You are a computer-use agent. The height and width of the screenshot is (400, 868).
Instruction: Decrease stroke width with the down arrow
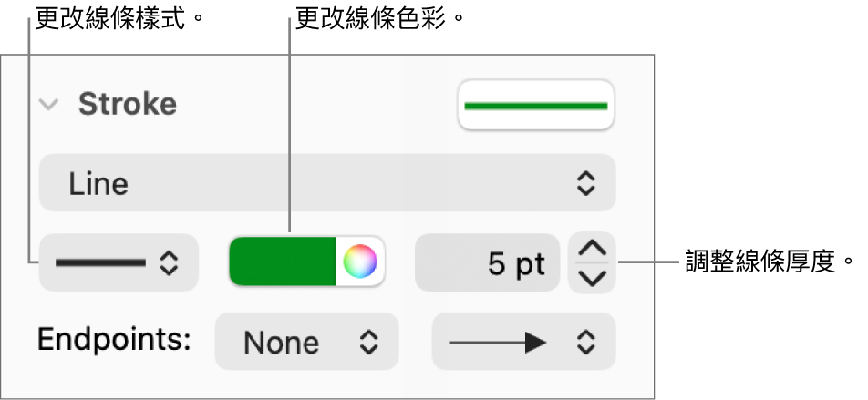coord(592,277)
